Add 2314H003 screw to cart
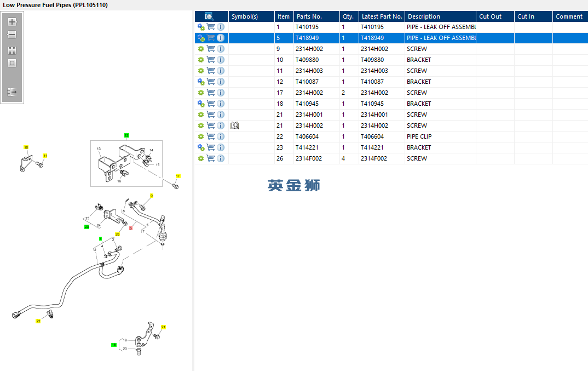The width and height of the screenshot is (588, 371). (211, 71)
